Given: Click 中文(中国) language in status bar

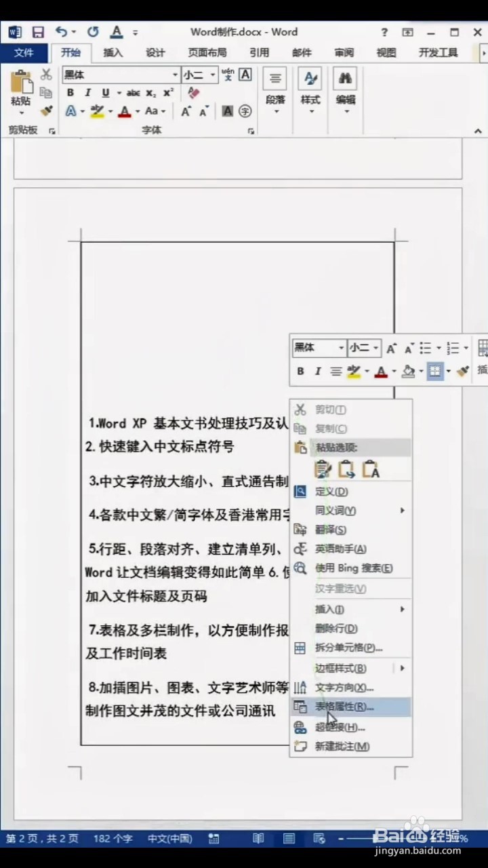Looking at the screenshot, I should pos(170,839).
